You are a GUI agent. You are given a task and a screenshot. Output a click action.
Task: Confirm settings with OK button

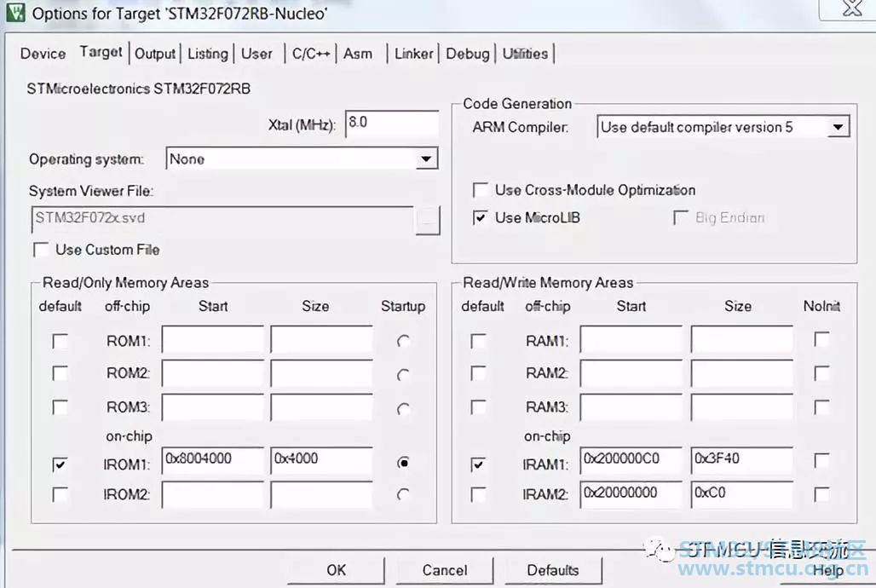pyautogui.click(x=337, y=570)
